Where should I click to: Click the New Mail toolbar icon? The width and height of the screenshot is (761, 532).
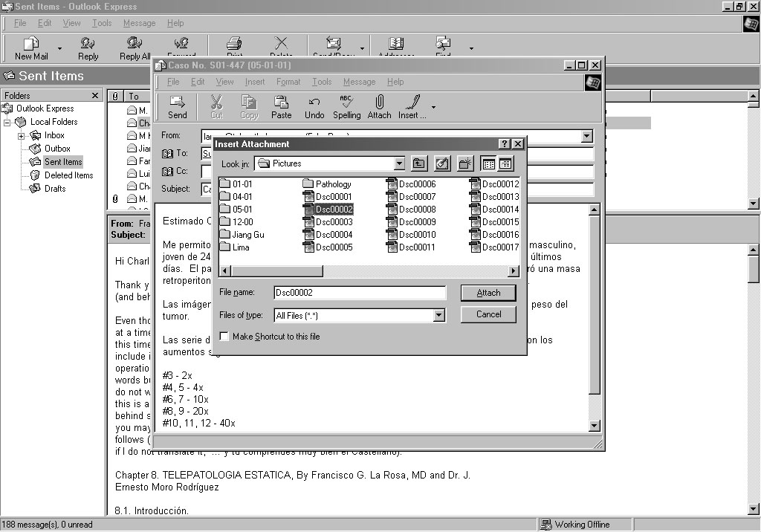(x=31, y=48)
